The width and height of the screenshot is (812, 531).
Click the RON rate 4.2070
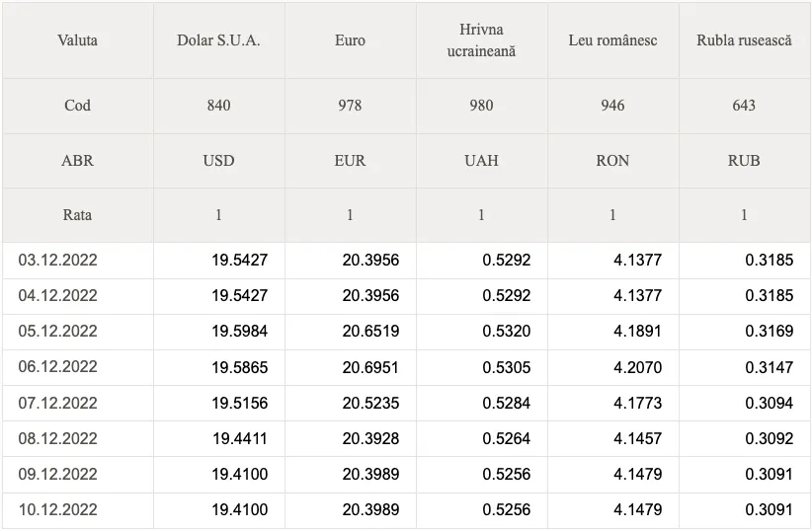tap(637, 367)
